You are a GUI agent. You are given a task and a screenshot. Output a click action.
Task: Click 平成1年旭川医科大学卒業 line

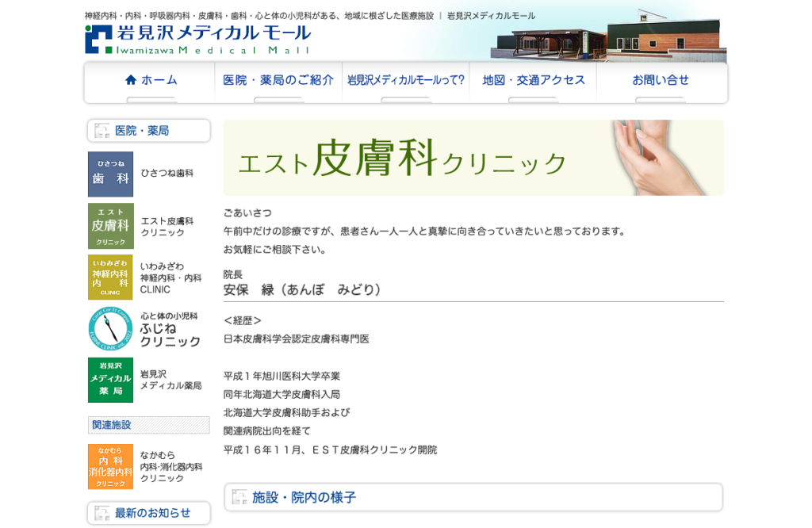point(282,376)
